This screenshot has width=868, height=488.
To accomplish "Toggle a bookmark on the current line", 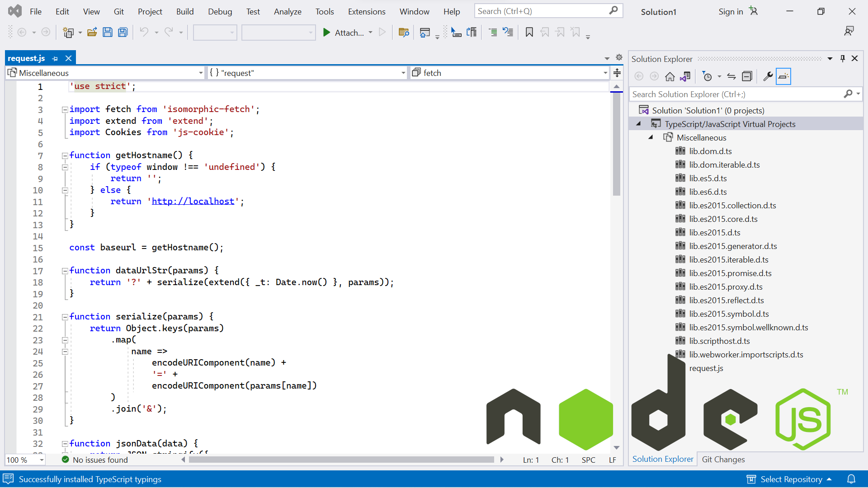I will pos(529,33).
